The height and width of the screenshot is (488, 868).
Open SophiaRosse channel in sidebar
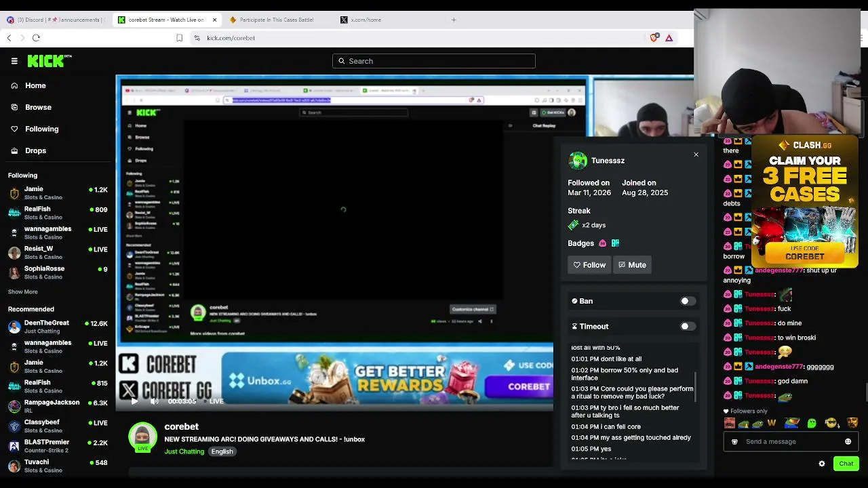[x=58, y=272]
